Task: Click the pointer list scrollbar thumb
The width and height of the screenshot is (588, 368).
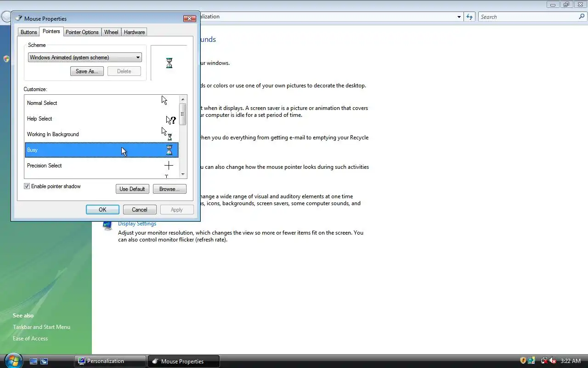Action: tap(183, 114)
